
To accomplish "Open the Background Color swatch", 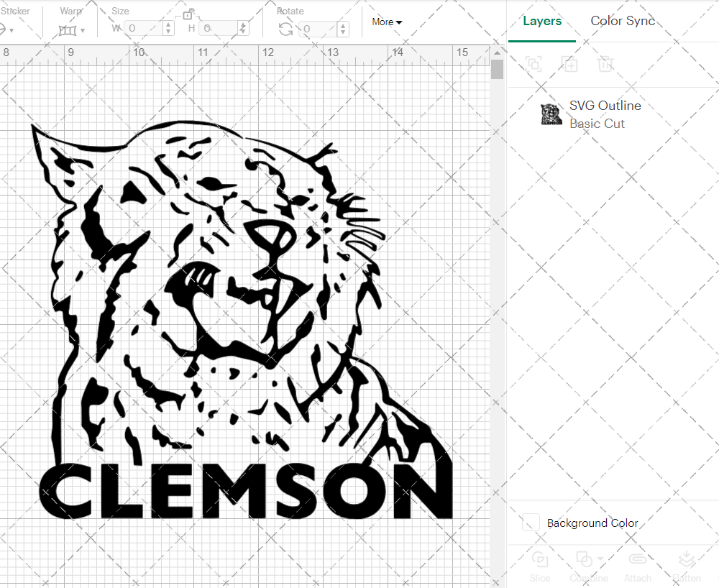I will [530, 523].
